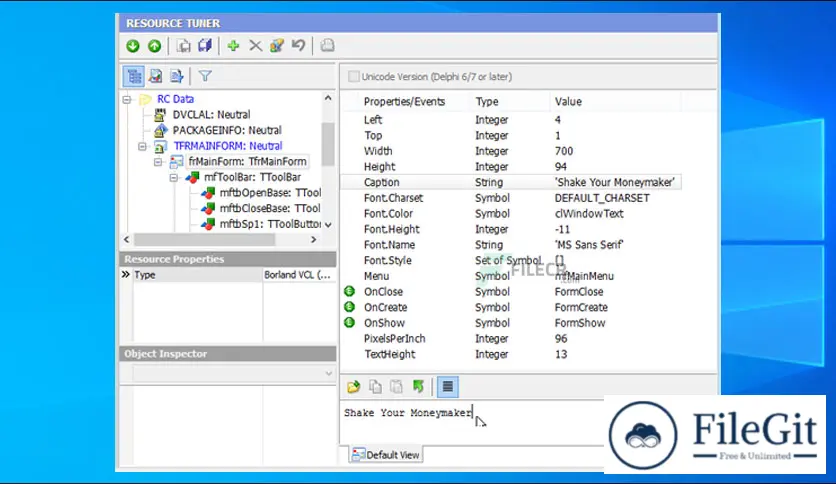Click the green revert arrow above the editor

click(418, 387)
